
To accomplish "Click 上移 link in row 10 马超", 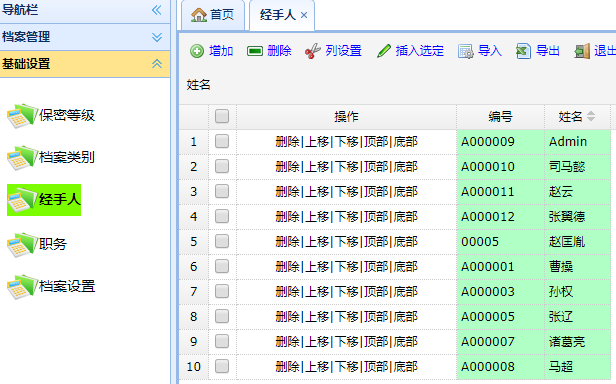I will tap(317, 367).
